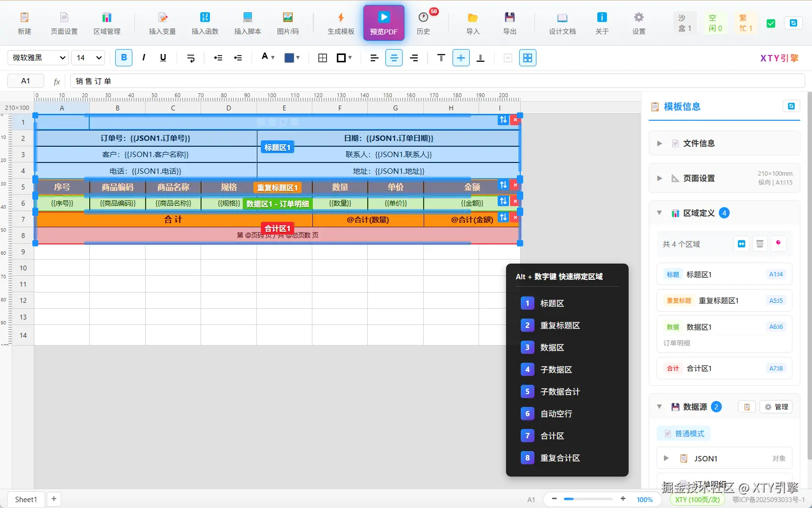Click the blue refresh icon in top toolbar
The height and width of the screenshot is (508, 812).
(x=793, y=23)
